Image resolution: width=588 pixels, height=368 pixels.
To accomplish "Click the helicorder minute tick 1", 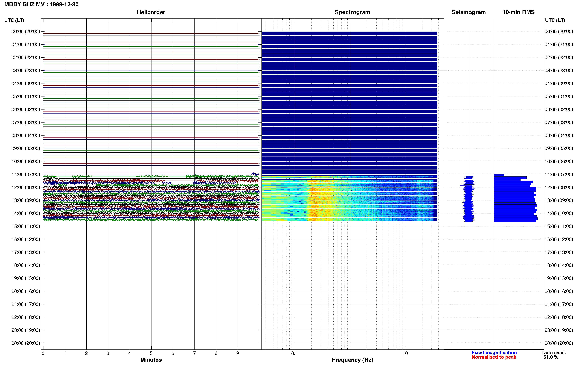I will coord(65,353).
